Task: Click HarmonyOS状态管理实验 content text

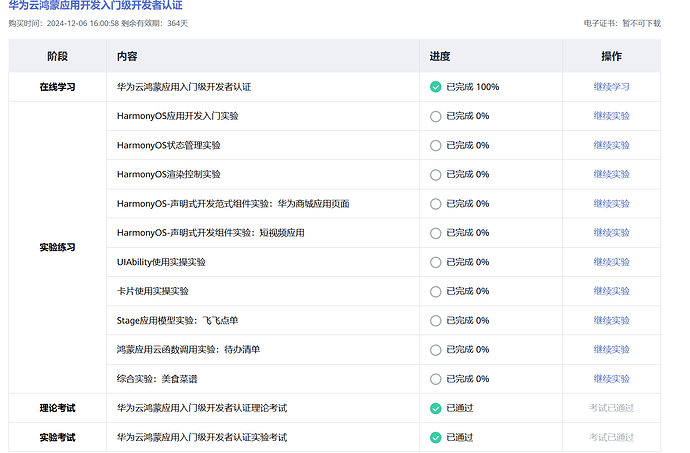Action: (x=169, y=145)
